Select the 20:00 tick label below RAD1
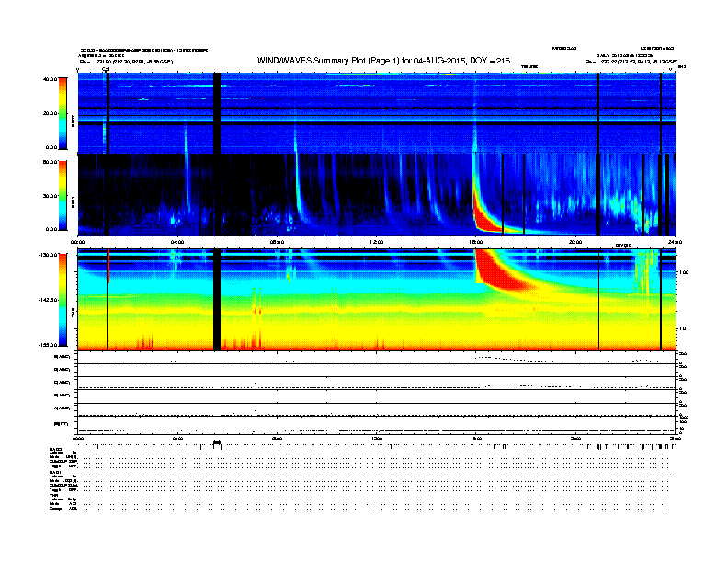 click(x=575, y=242)
